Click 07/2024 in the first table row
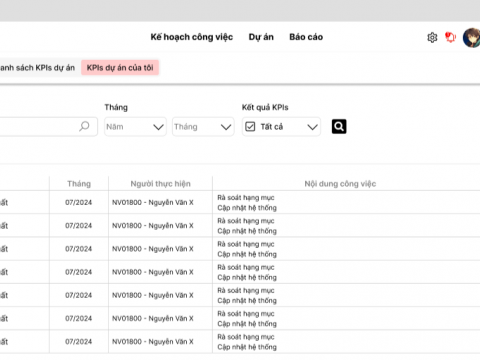The image size is (480, 360). click(x=78, y=202)
